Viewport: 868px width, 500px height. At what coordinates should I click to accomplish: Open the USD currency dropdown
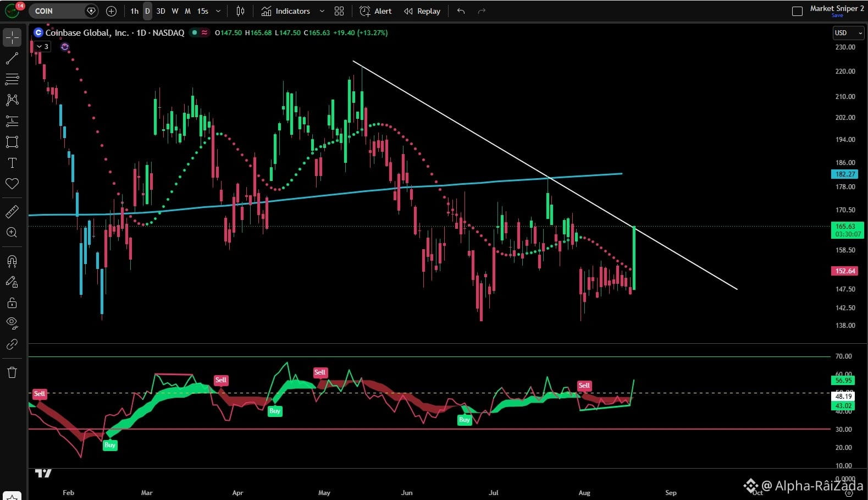click(x=848, y=33)
